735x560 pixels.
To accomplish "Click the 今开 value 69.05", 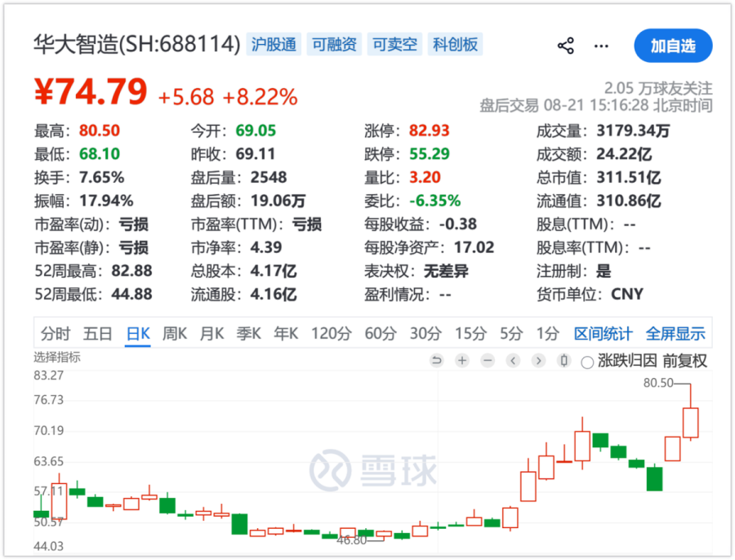I will 256,131.
